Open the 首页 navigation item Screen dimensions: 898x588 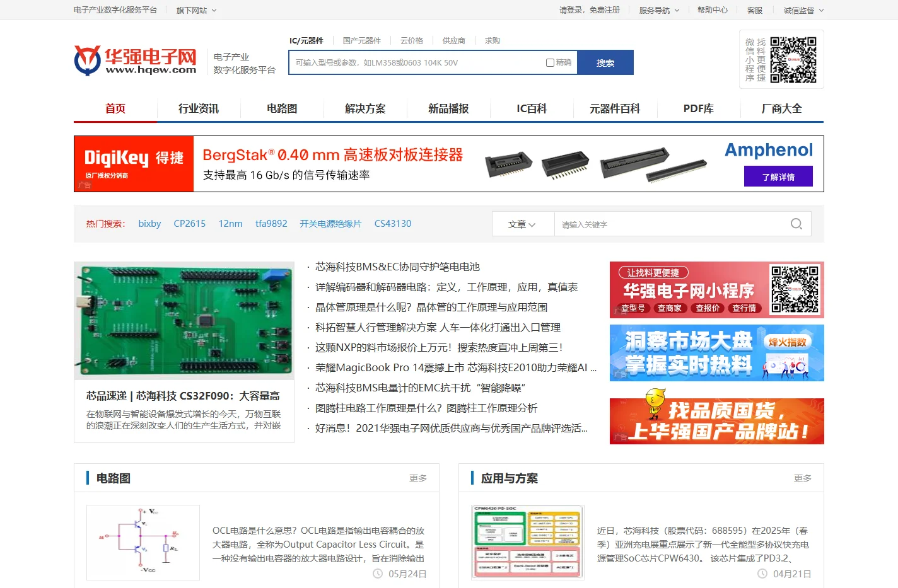(115, 108)
